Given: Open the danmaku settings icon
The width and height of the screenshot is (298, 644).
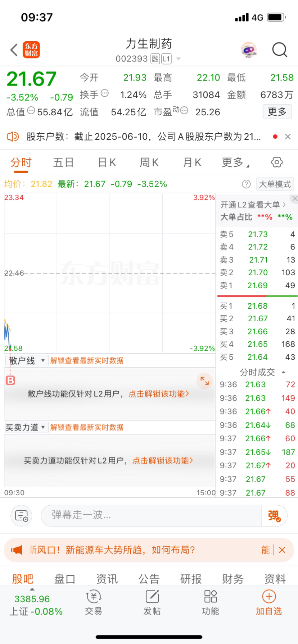Looking at the screenshot, I should (21, 516).
